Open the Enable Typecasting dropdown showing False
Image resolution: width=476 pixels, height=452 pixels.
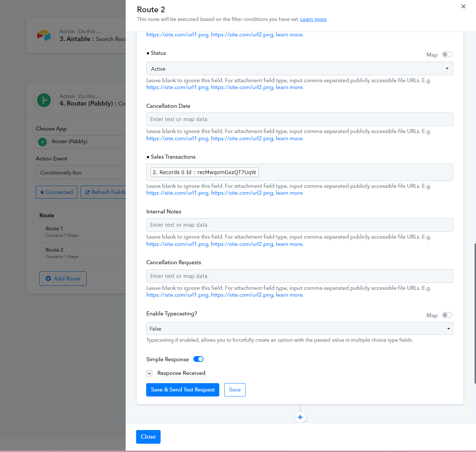[300, 328]
